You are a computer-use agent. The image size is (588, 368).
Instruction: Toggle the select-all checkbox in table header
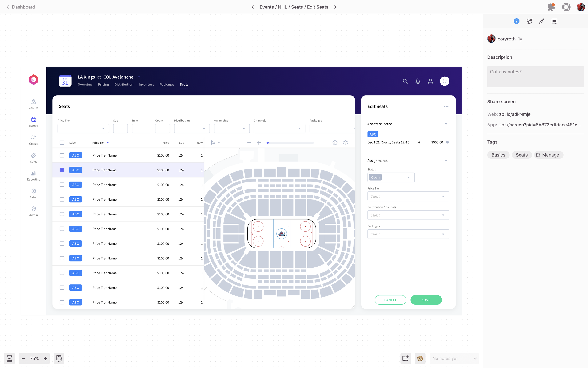(62, 143)
